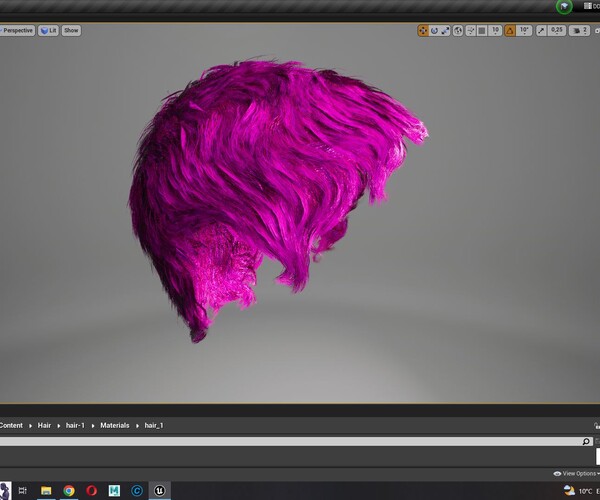Image resolution: width=600 pixels, height=500 pixels.
Task: Open Opera browser from the taskbar
Action: (91, 490)
